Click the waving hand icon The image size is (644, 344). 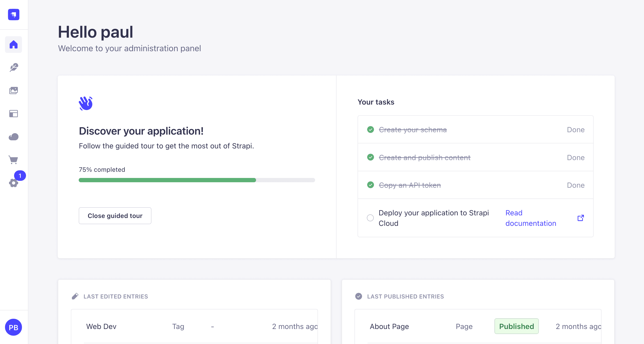(x=86, y=103)
